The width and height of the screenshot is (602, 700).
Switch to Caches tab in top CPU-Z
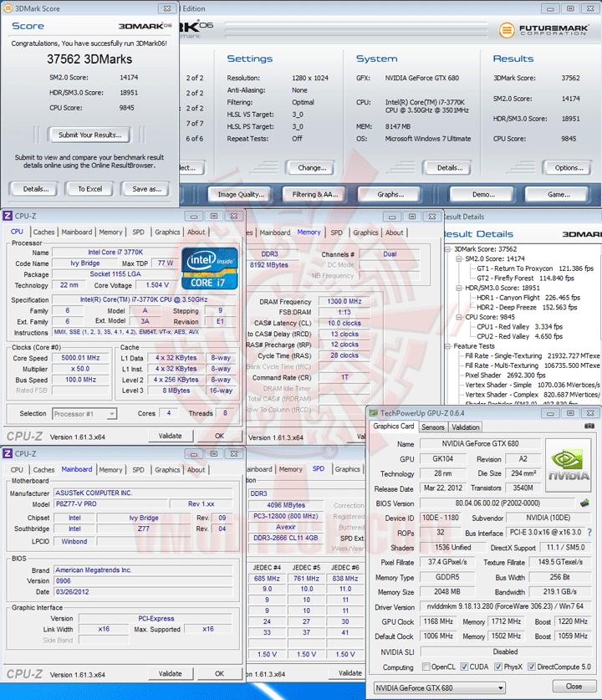point(43,232)
